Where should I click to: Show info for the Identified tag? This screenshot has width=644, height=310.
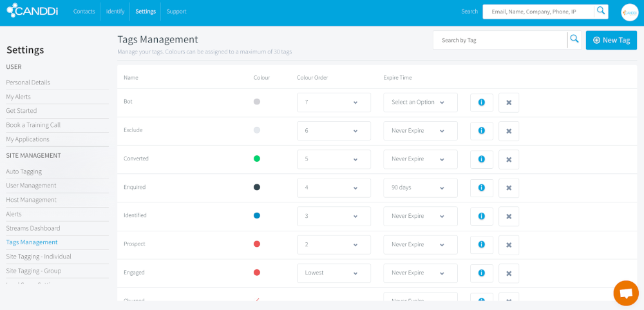481,216
